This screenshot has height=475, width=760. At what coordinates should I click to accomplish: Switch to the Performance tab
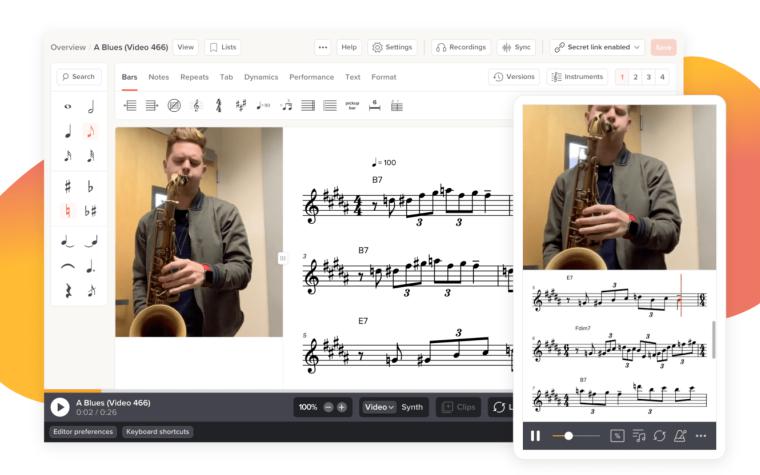(312, 77)
